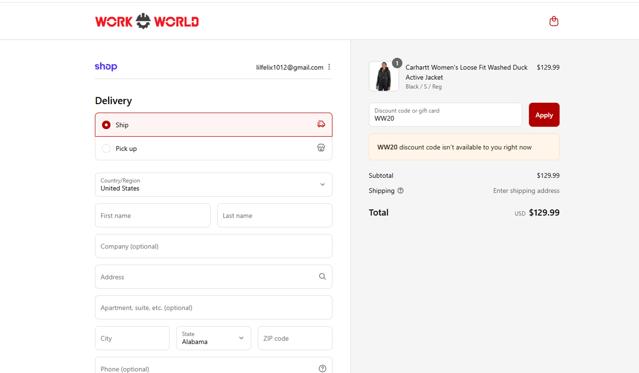Screen dimensions: 639x373
Task: Click the delivery truck icon in Ship row
Action: 321,124
